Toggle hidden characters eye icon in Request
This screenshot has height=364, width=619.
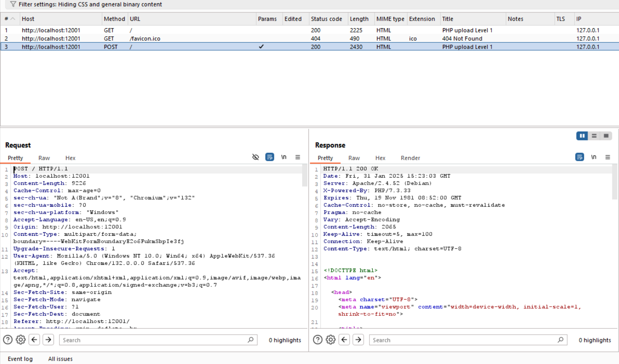pos(255,157)
